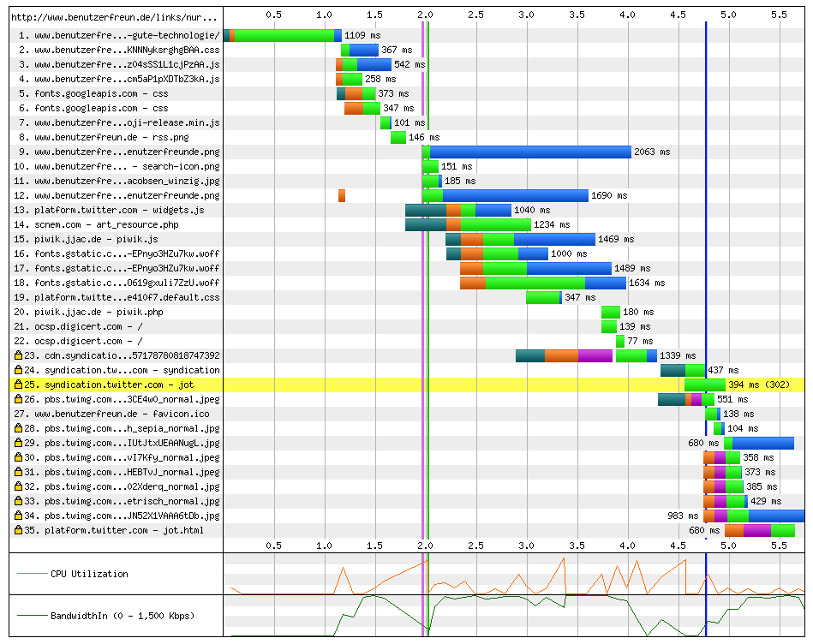Select request 5 fonts.googleapis.com css label
This screenshot has height=644, width=813.
pyautogui.click(x=94, y=93)
